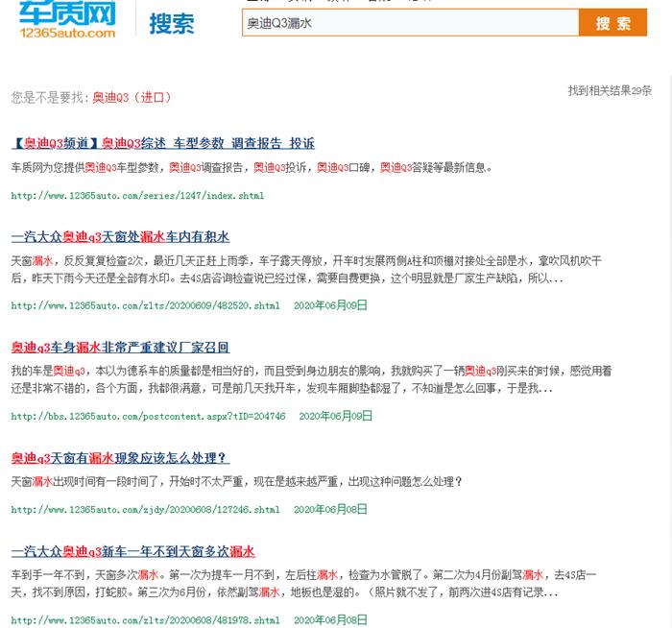Click the URL zlts/20200608/481978.shtml
This screenshot has height=628, width=672.
pos(145,620)
